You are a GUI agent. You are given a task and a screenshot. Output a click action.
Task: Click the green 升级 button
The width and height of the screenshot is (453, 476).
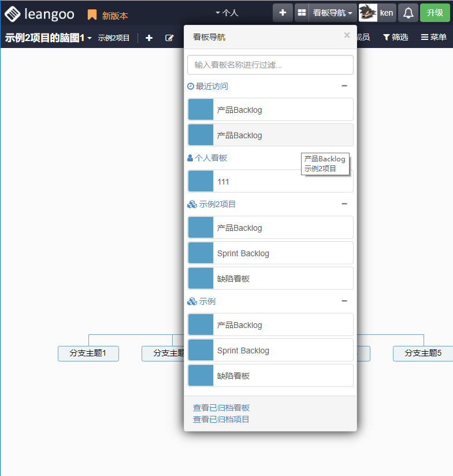435,13
